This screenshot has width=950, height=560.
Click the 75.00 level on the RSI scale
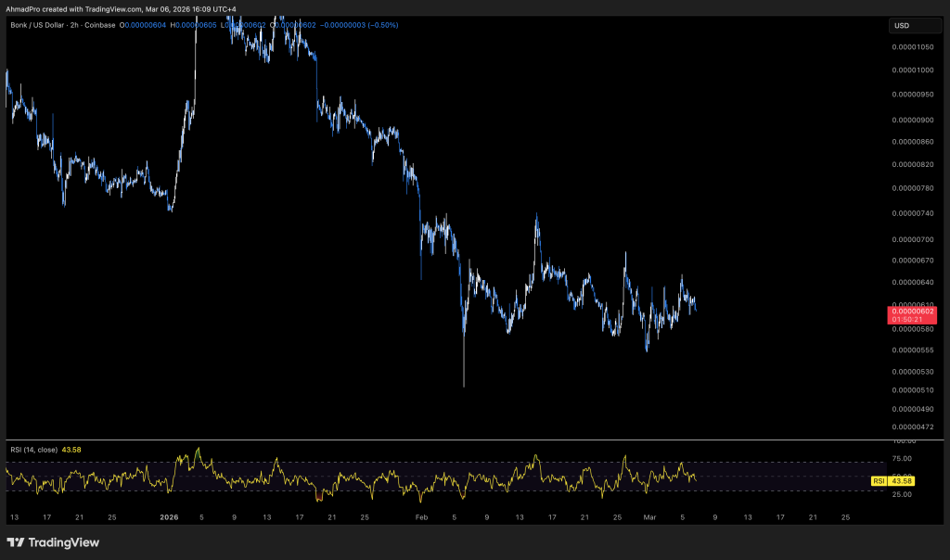click(902, 459)
